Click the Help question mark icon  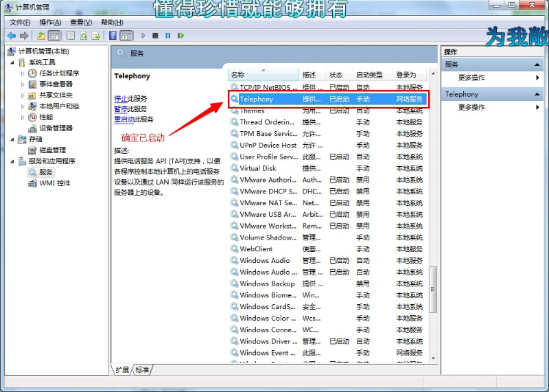click(x=113, y=36)
